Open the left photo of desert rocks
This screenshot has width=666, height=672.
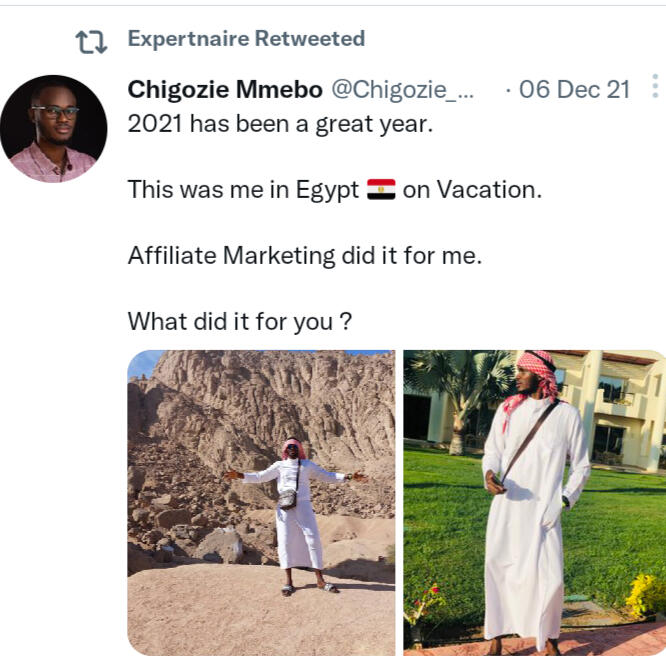[261, 502]
